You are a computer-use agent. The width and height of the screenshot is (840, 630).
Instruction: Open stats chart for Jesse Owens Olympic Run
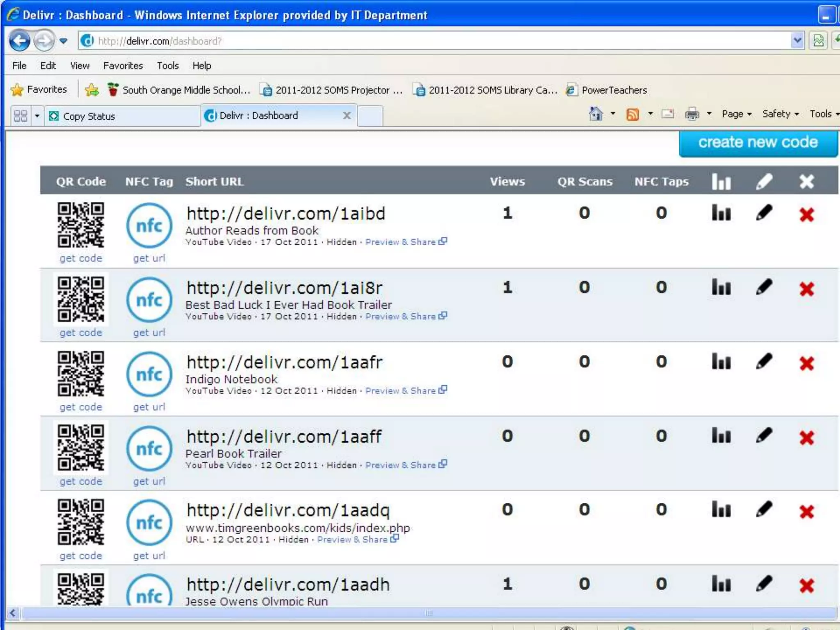(721, 584)
